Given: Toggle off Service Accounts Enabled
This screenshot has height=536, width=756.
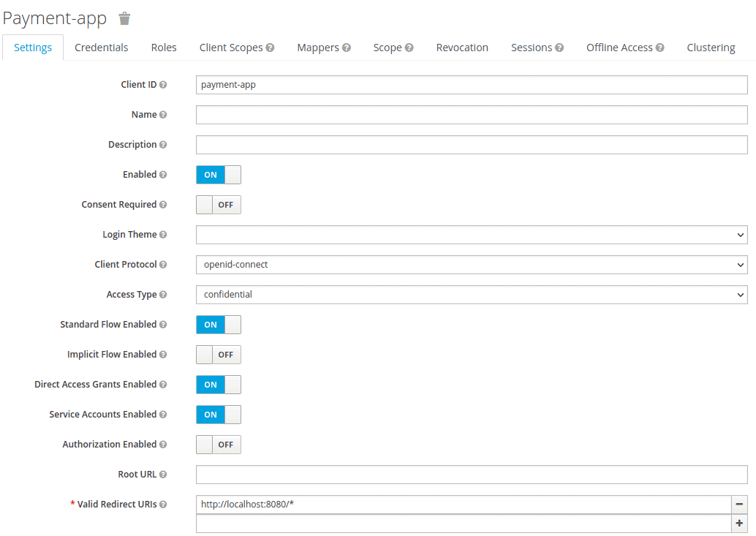Looking at the screenshot, I should 219,415.
